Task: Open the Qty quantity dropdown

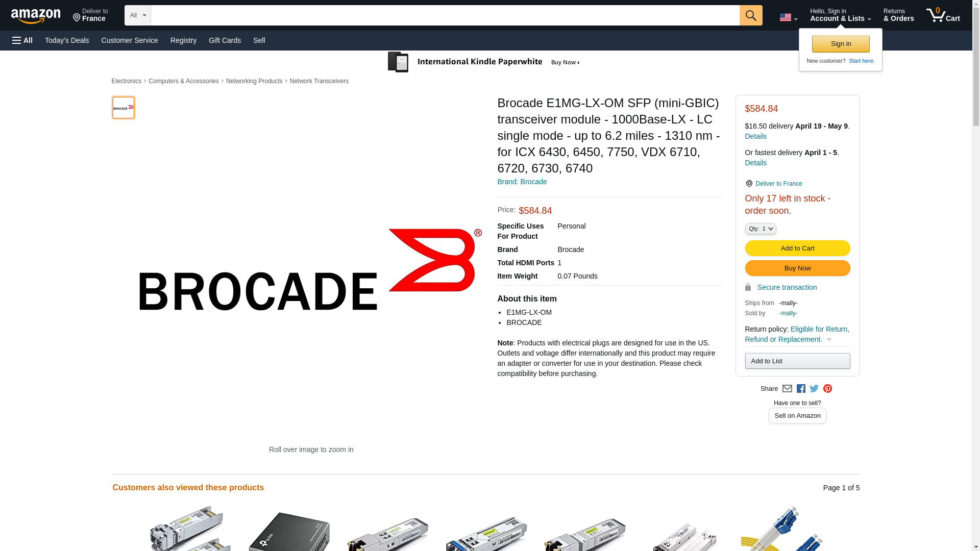Action: point(761,229)
